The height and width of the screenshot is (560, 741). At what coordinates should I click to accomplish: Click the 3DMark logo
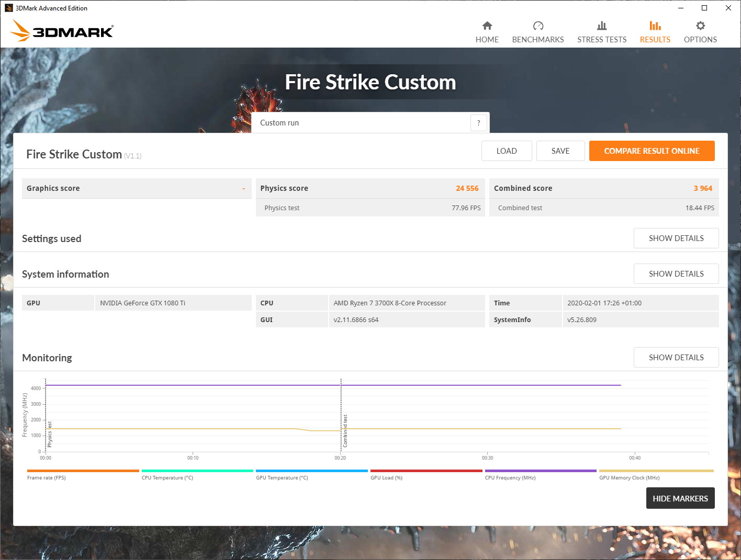pyautogui.click(x=62, y=30)
